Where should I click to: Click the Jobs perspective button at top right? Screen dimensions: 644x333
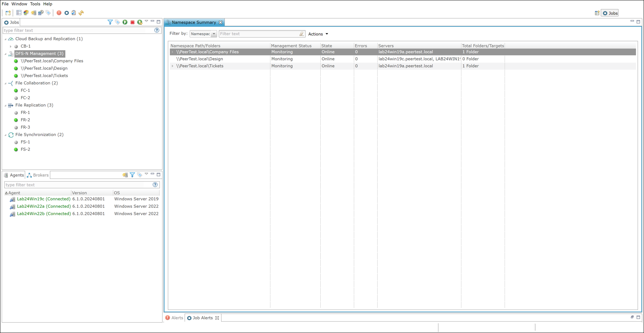point(610,13)
